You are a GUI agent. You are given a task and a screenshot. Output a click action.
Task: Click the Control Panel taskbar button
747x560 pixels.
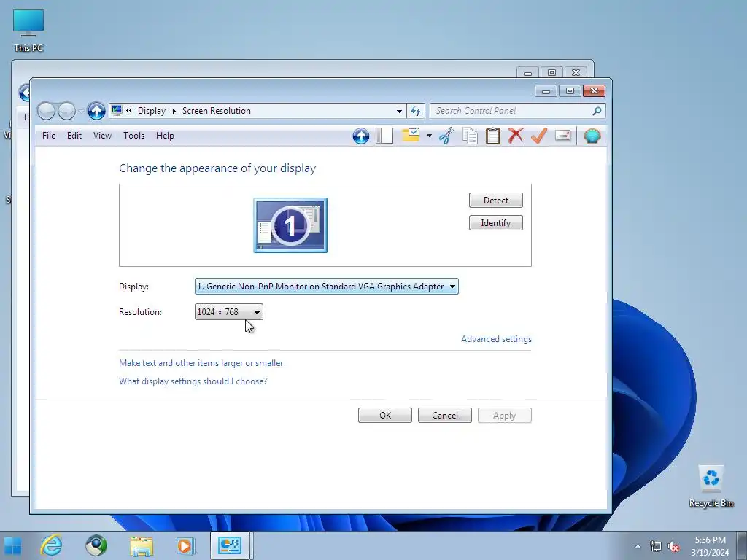click(230, 545)
